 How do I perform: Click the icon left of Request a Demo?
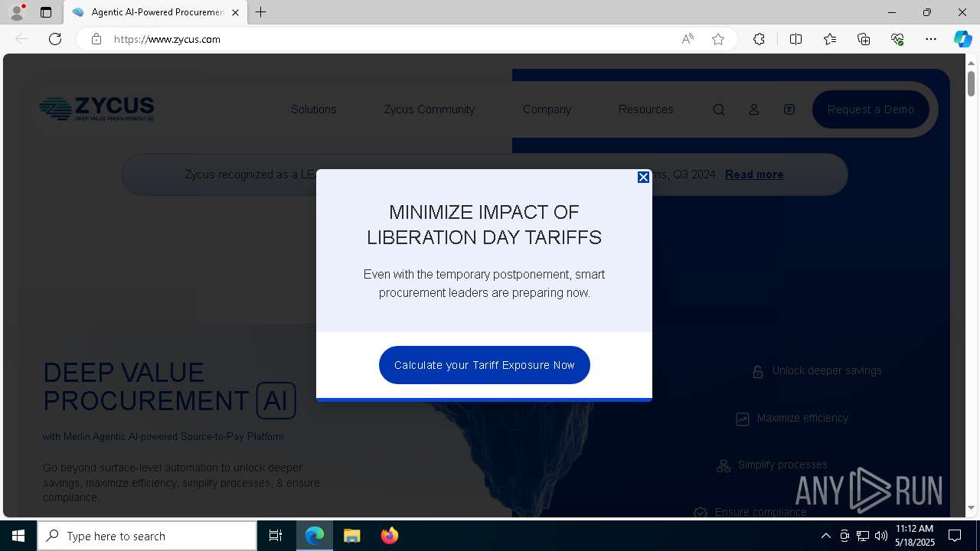click(789, 110)
